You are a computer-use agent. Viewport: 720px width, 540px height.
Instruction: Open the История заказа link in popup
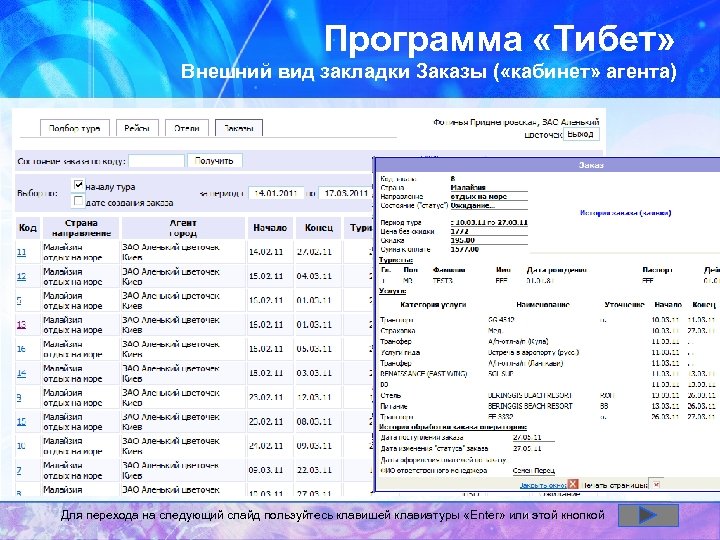[x=625, y=213]
